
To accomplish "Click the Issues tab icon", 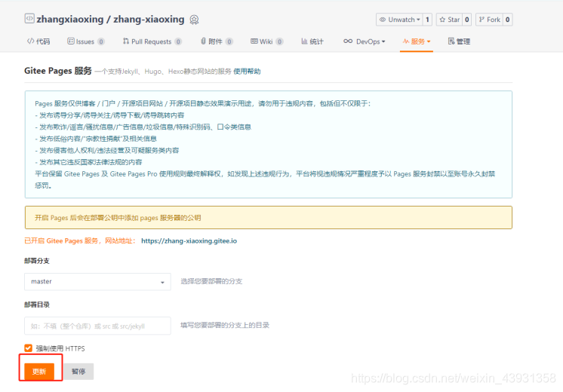I will click(x=71, y=41).
